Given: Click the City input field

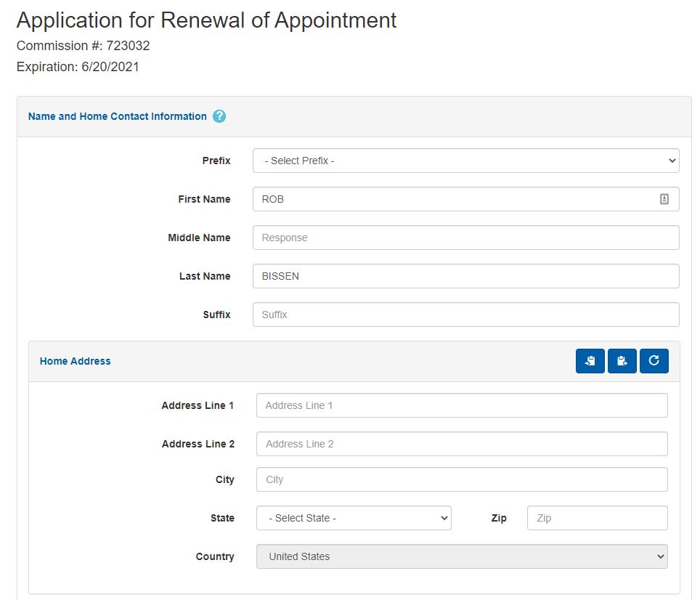Looking at the screenshot, I should [x=462, y=479].
